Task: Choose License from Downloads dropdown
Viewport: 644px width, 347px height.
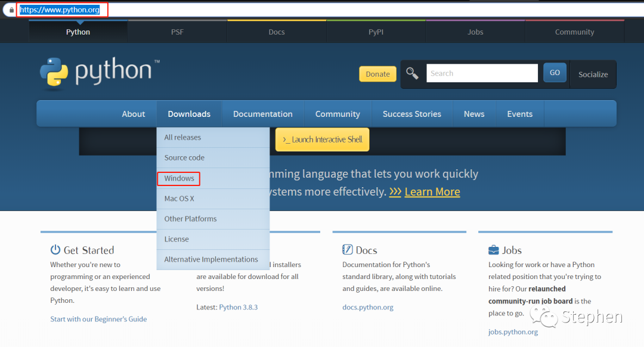Action: pyautogui.click(x=213, y=239)
